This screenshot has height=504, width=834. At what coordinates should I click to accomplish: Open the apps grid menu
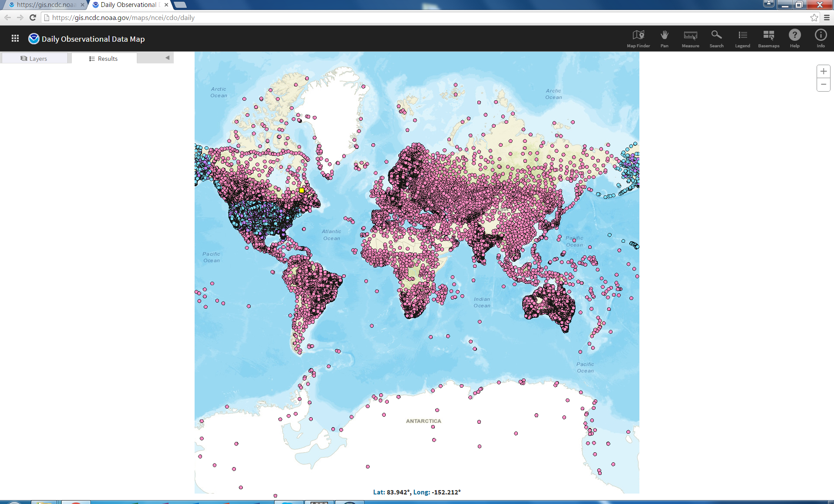click(x=15, y=39)
